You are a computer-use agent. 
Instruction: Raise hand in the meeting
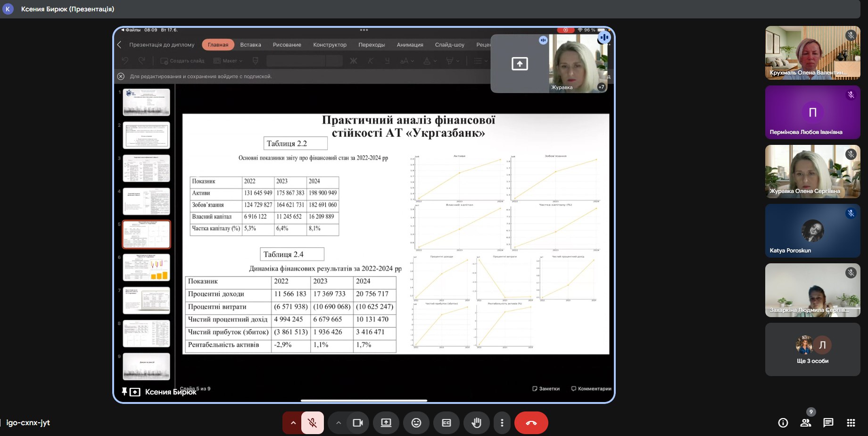click(477, 423)
